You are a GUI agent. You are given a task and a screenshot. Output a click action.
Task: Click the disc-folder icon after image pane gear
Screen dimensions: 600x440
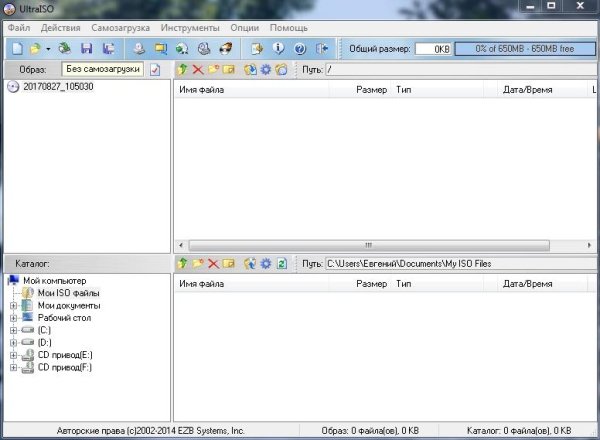[281, 70]
